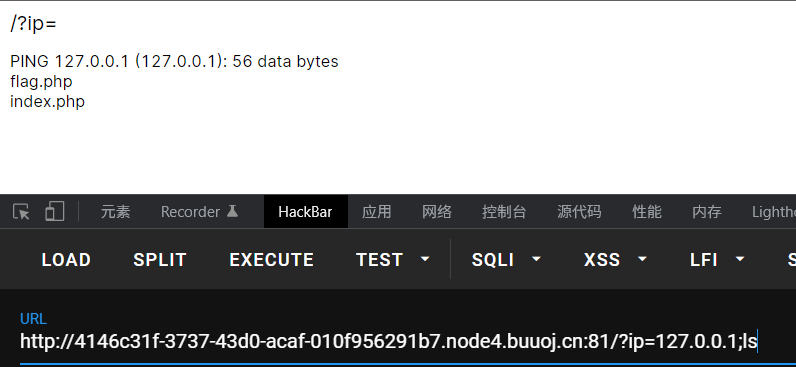This screenshot has width=796, height=367.
Task: Open the 网络 tab
Action: [437, 212]
